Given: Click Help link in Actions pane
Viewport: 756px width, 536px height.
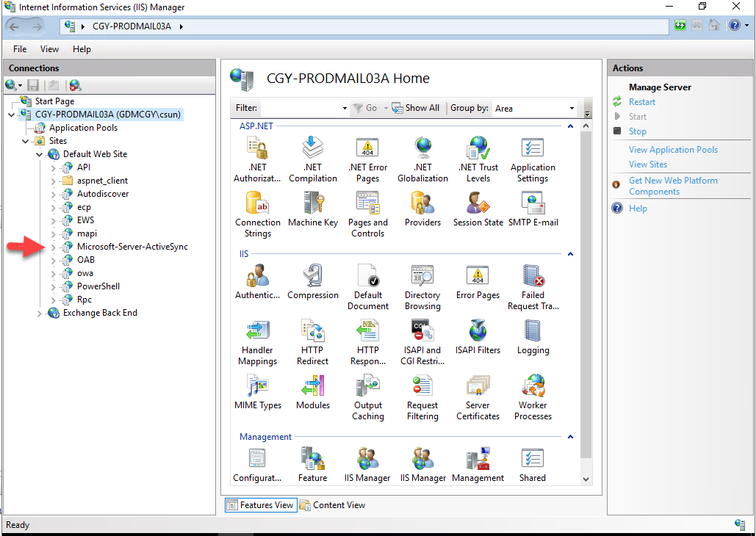Looking at the screenshot, I should [x=638, y=209].
